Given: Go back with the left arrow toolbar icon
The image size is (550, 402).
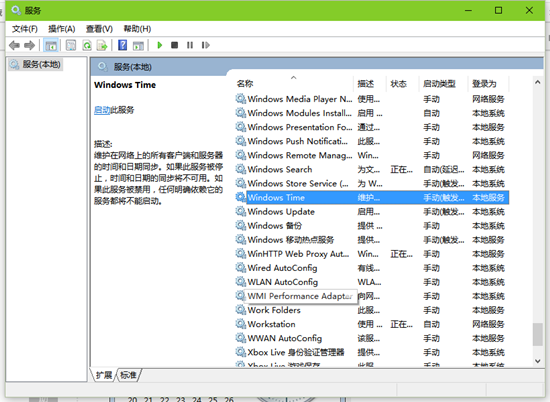Looking at the screenshot, I should (x=14, y=45).
